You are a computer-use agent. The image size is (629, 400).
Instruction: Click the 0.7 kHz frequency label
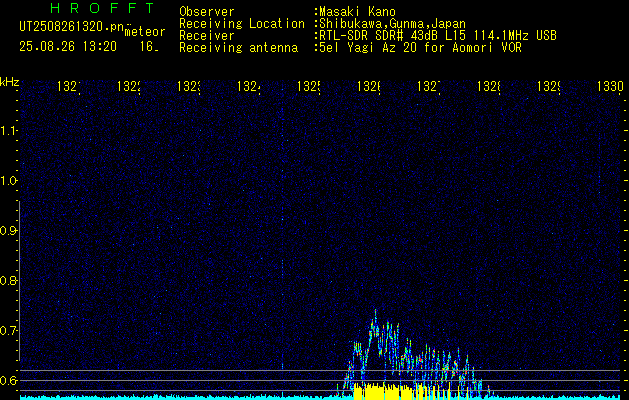(x=8, y=331)
